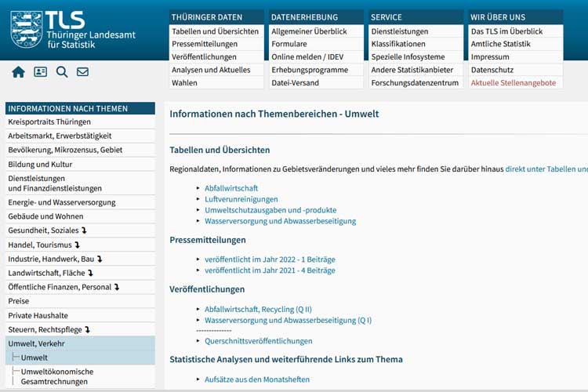Open Luftverunreinigungen link
588x392 pixels.
(241, 199)
